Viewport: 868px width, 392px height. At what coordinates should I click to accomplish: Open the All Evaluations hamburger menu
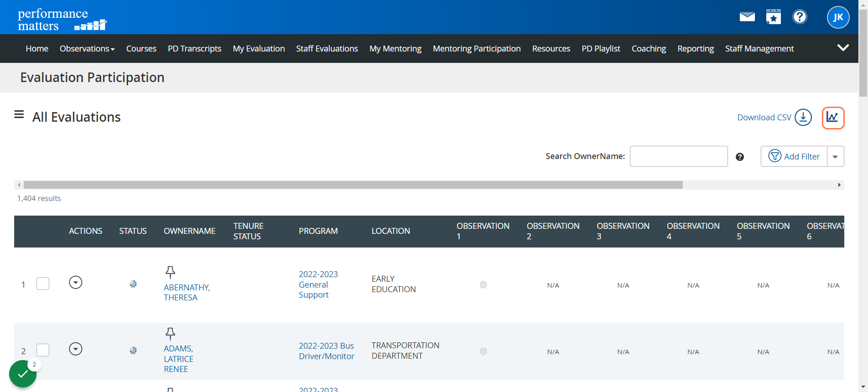(x=19, y=114)
